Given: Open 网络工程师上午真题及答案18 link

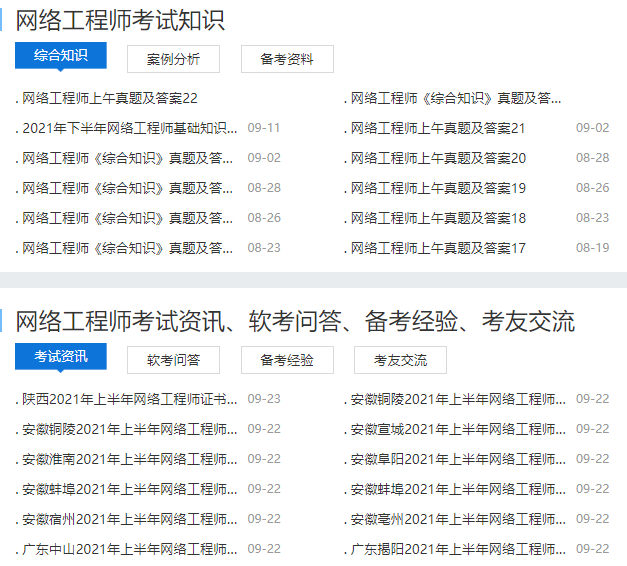Looking at the screenshot, I should (x=438, y=218).
